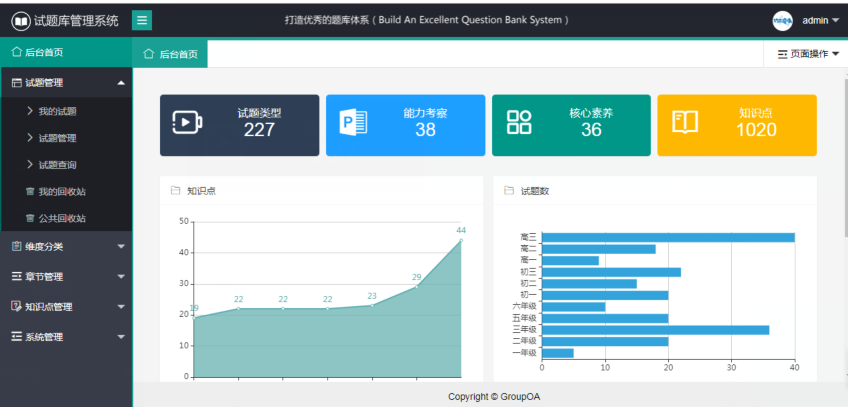848x407 pixels.
Task: Expand the 知识点管理 menu
Action: coord(65,307)
